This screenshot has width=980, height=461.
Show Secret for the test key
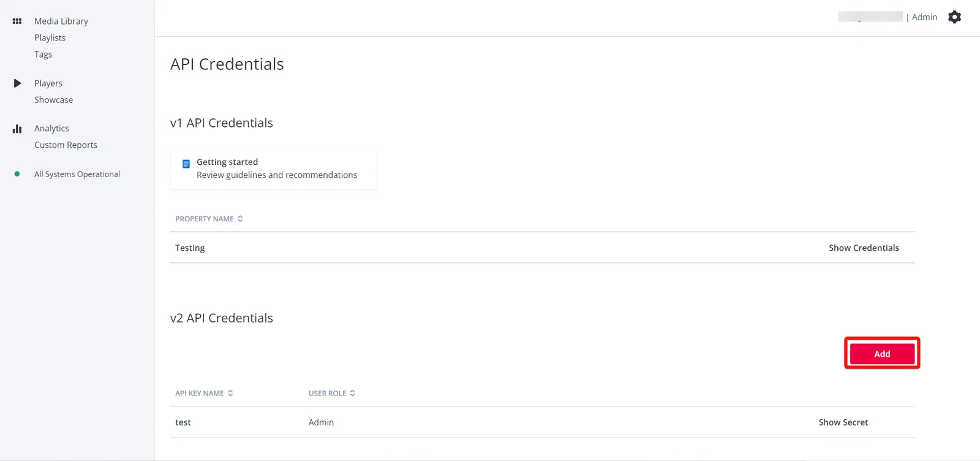[x=843, y=422]
